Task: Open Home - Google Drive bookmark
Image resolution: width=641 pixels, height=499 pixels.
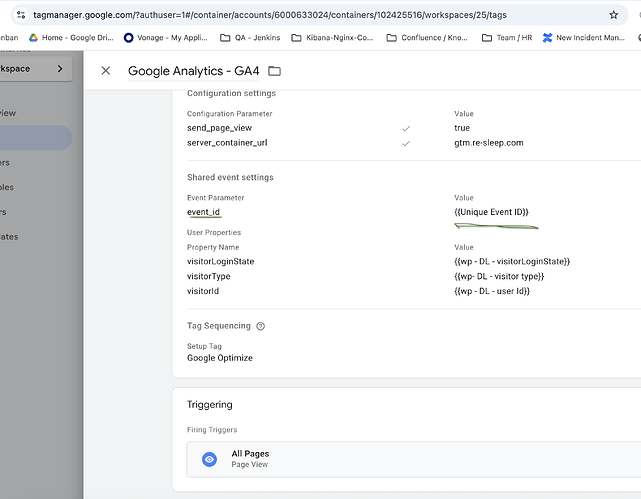Action: pos(71,38)
